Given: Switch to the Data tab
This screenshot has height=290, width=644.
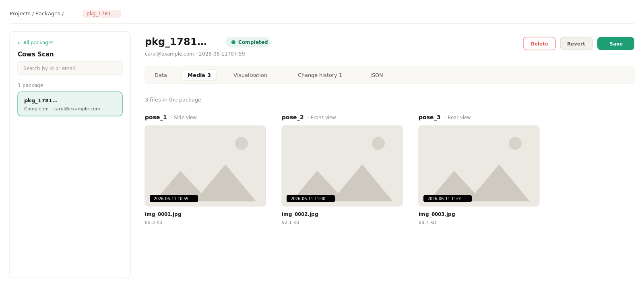Looking at the screenshot, I should coord(161,75).
